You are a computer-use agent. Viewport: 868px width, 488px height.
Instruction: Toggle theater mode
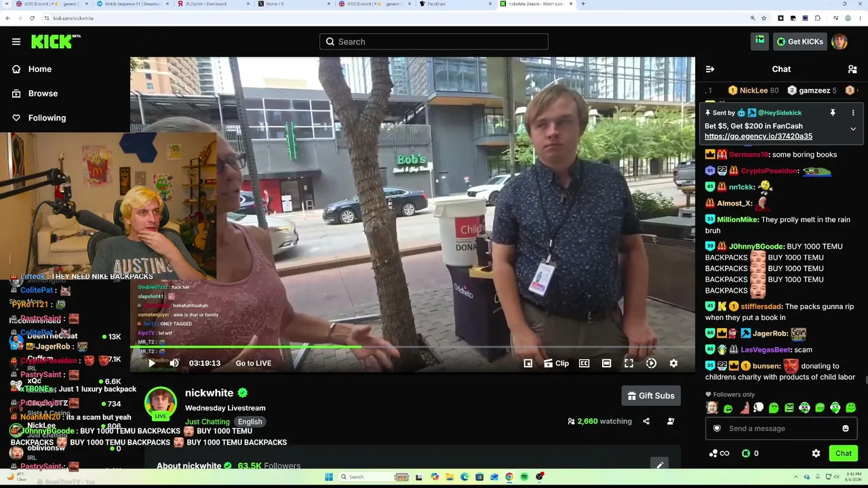point(606,363)
